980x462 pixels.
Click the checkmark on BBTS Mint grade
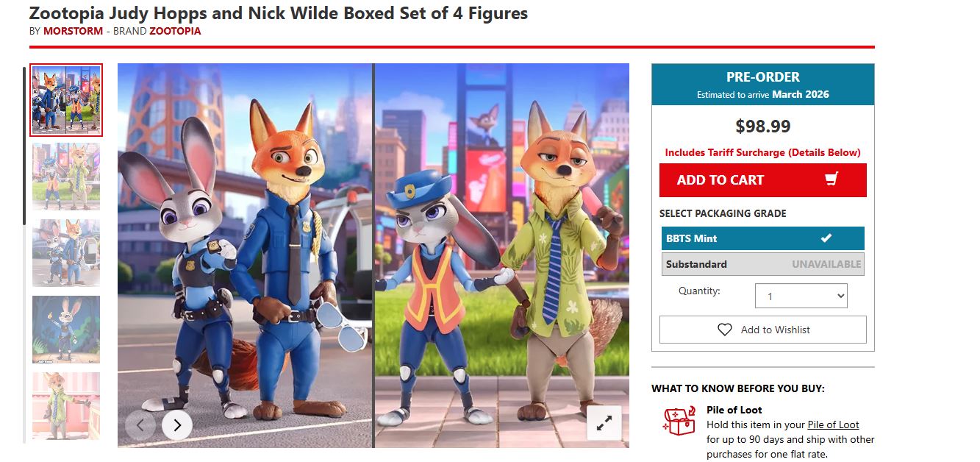click(826, 238)
